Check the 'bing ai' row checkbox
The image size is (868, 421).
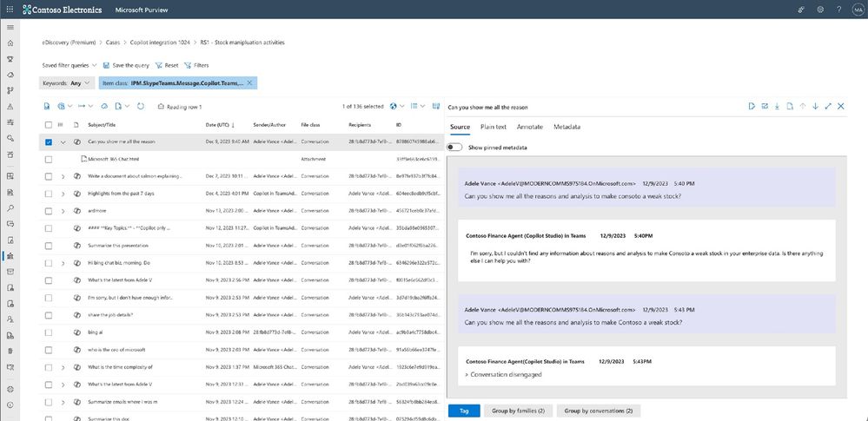pyautogui.click(x=49, y=332)
